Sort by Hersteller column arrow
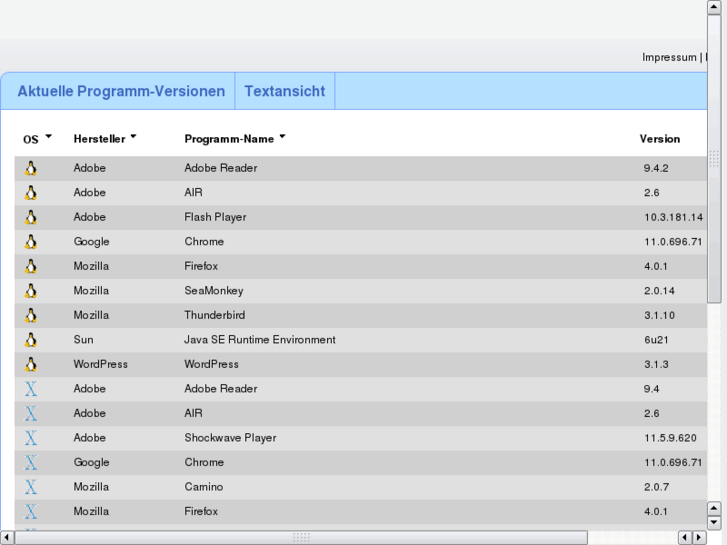727x545 pixels. [134, 136]
